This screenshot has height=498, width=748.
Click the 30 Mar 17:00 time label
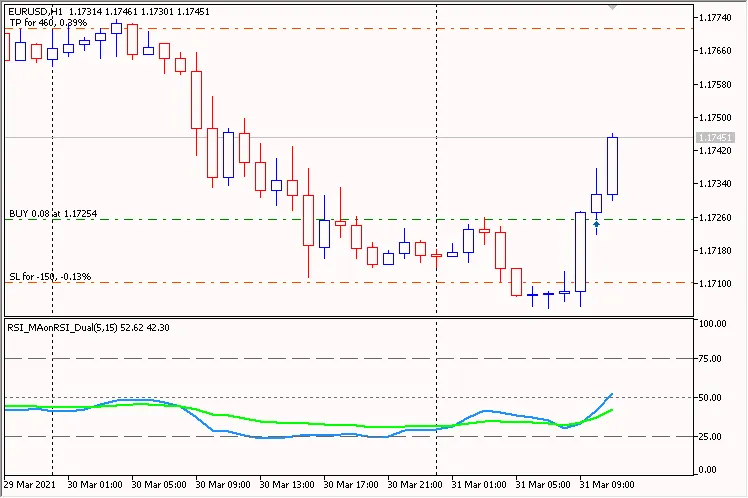tap(351, 485)
